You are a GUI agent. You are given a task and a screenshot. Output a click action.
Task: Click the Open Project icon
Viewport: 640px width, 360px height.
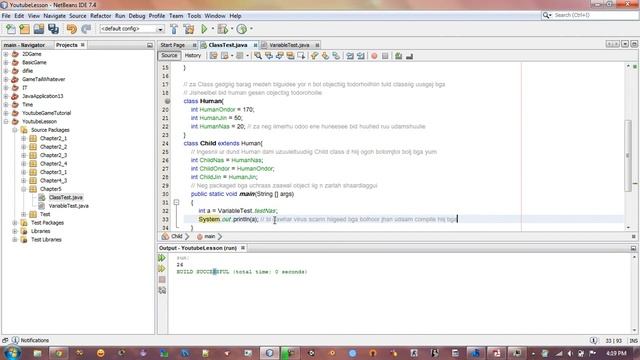[39, 29]
